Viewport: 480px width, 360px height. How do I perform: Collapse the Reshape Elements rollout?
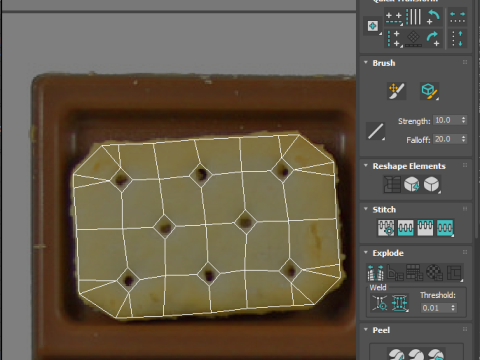pos(366,166)
